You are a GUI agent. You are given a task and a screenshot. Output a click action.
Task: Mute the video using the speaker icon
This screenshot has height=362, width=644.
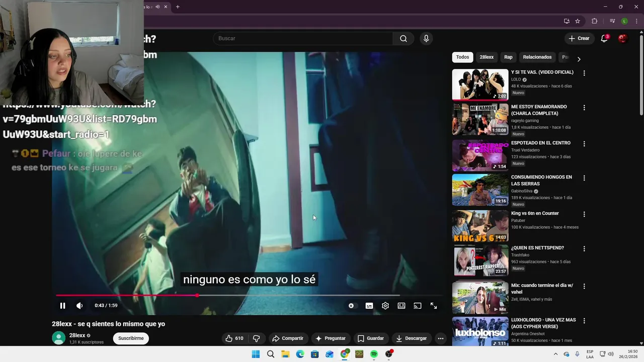pos(79,306)
